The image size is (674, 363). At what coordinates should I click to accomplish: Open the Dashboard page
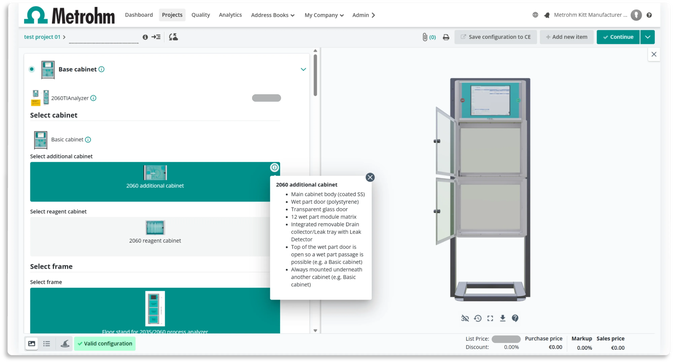[139, 15]
